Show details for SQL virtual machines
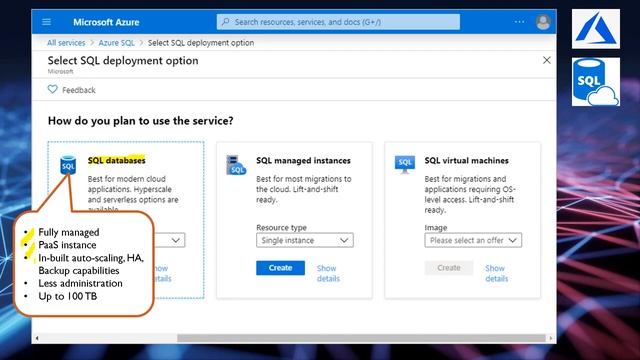The width and height of the screenshot is (640, 360). 496,273
